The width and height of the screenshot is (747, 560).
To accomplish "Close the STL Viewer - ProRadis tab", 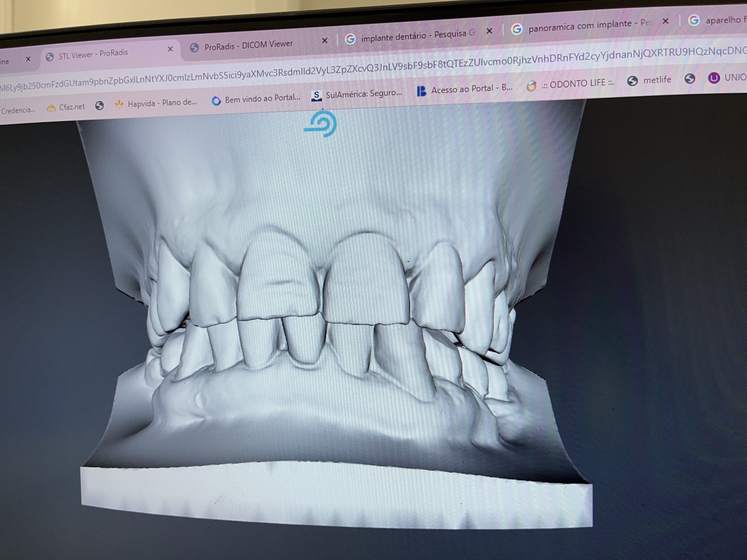I will click(170, 49).
